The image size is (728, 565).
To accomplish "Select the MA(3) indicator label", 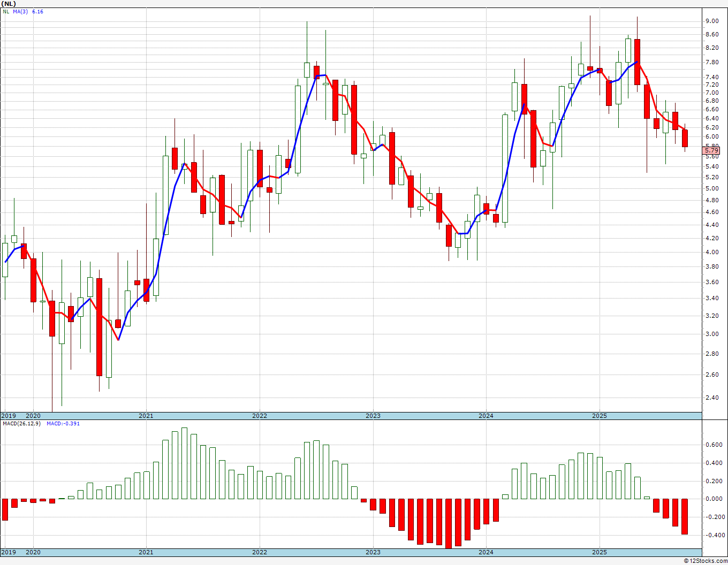I will point(21,11).
